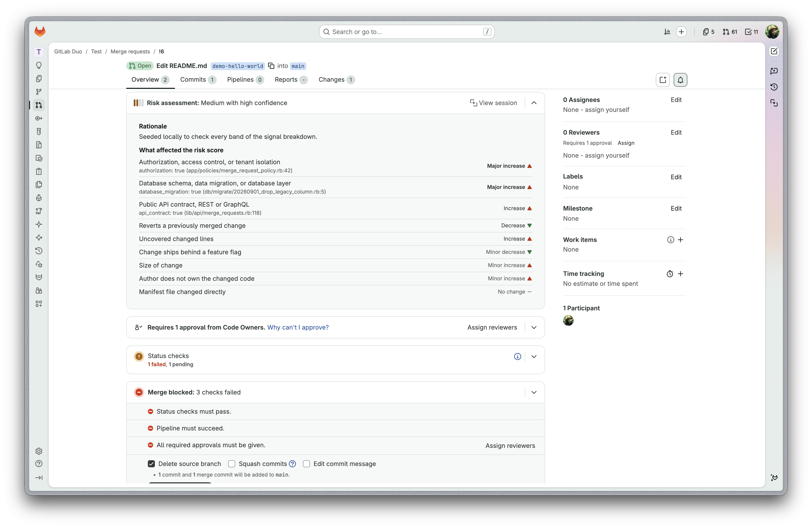Click Edit next to Milestone
Viewport: 812px width, 528px height.
coord(676,208)
